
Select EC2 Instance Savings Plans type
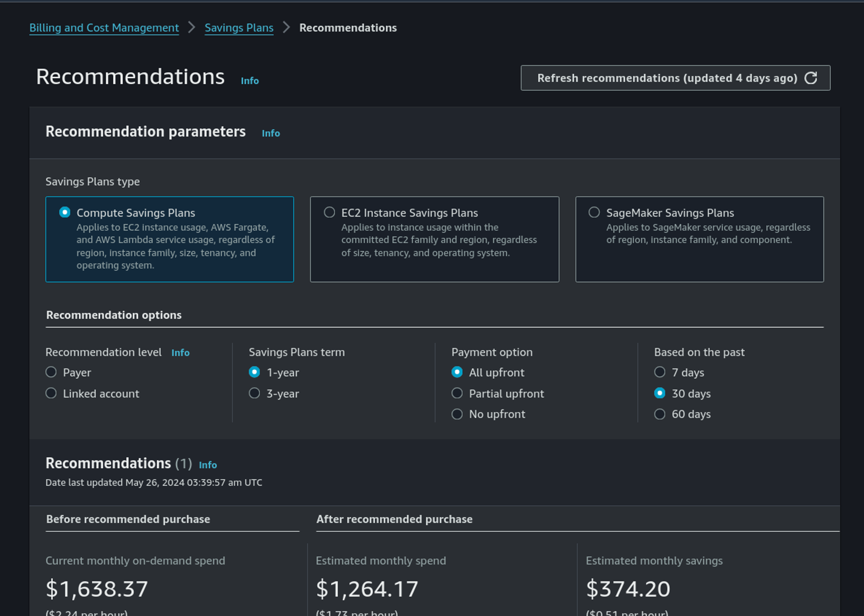click(x=329, y=212)
